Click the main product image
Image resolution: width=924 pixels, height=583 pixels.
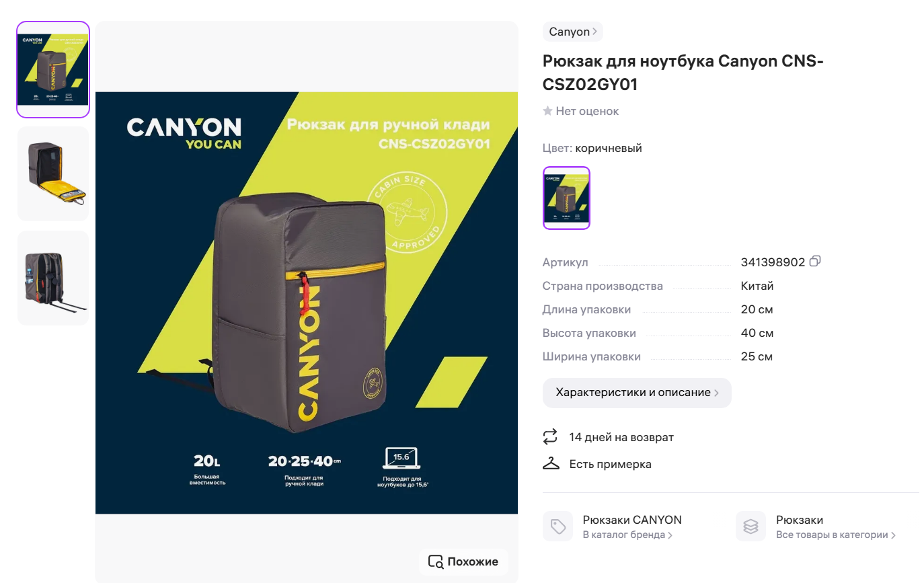(x=307, y=303)
